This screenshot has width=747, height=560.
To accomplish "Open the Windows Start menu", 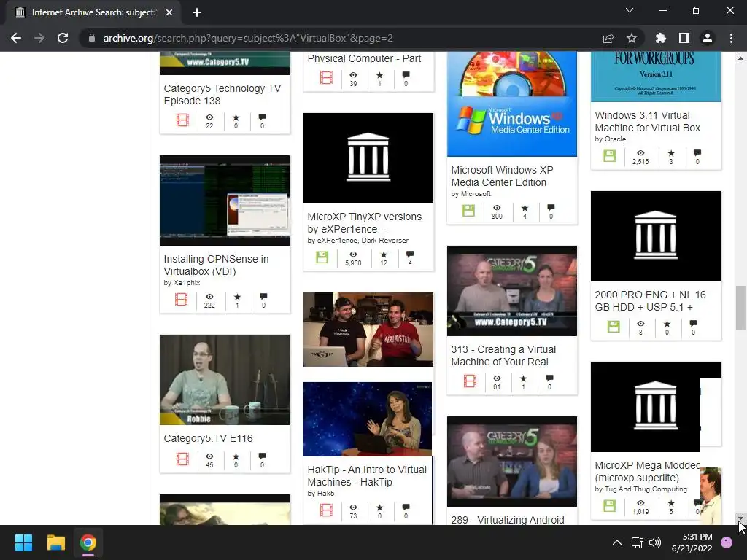I will pos(23,542).
